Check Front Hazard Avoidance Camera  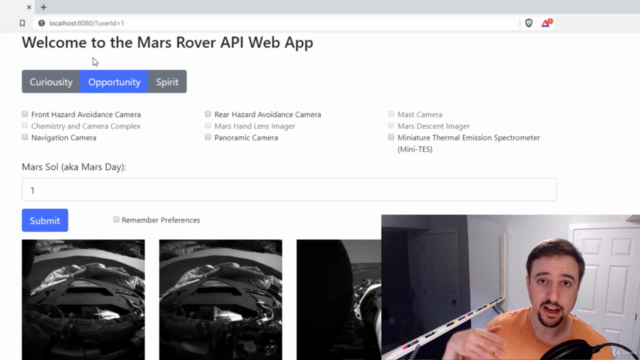point(25,114)
